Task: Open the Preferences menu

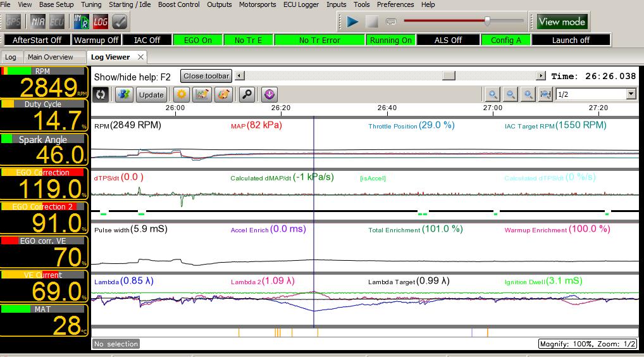Action: 395,4
